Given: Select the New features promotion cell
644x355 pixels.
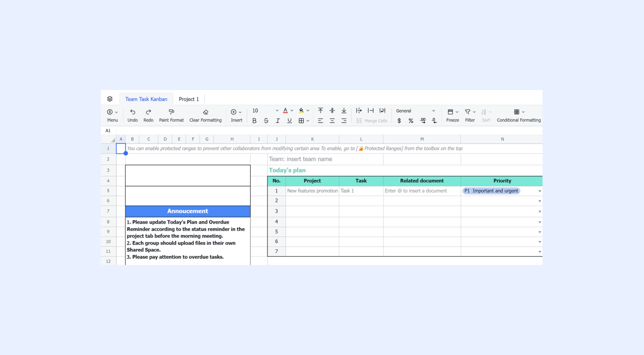Looking at the screenshot, I should (x=312, y=191).
